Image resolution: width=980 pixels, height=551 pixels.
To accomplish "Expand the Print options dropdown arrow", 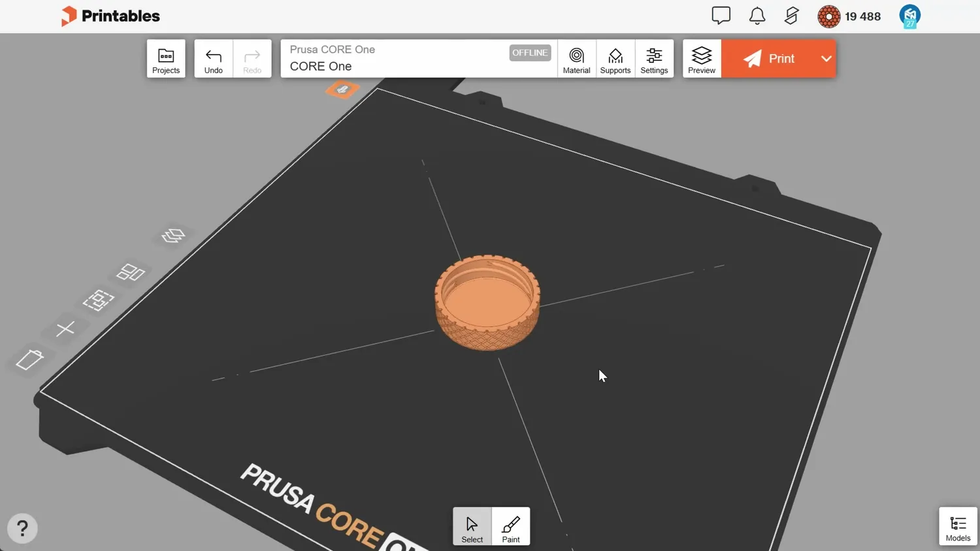I will pyautogui.click(x=826, y=59).
